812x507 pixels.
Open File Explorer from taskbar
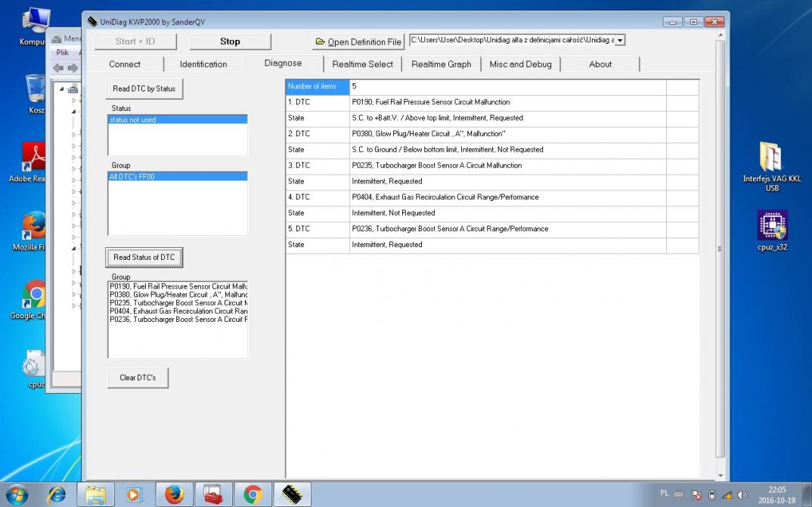pos(96,495)
